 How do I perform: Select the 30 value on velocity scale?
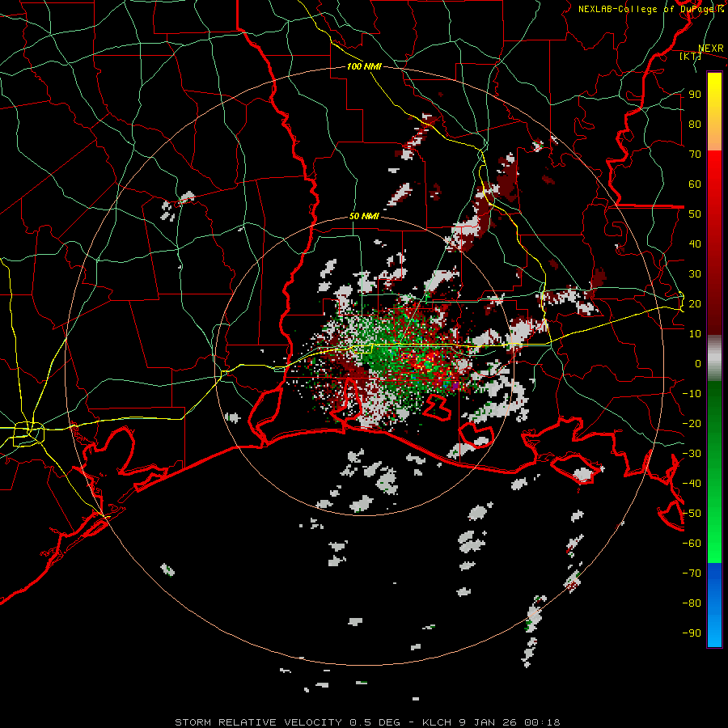pos(695,274)
